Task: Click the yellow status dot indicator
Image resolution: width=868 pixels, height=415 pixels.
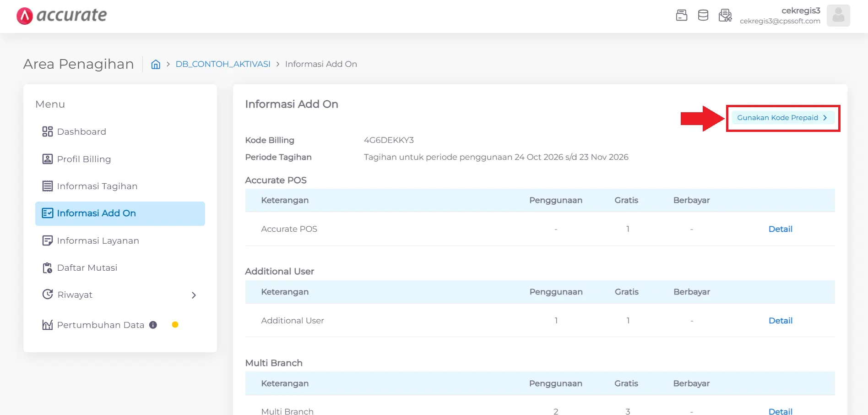Action: (x=175, y=325)
